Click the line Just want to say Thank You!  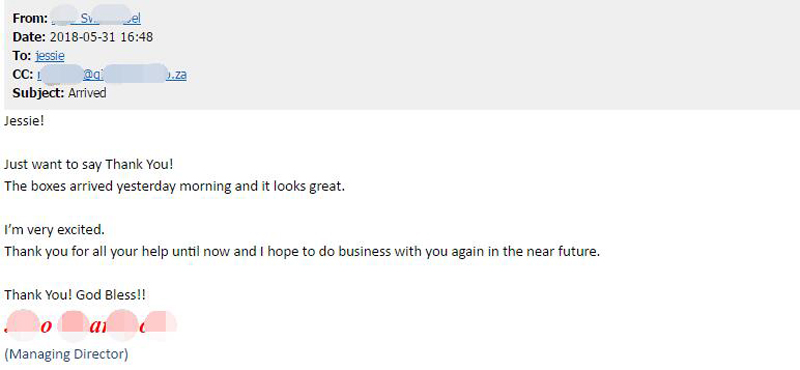pyautogui.click(x=89, y=165)
